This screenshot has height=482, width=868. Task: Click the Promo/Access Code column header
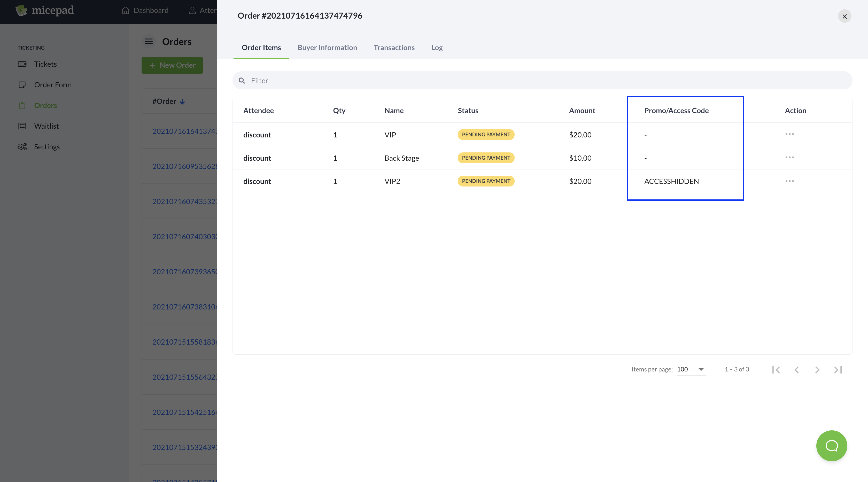676,111
